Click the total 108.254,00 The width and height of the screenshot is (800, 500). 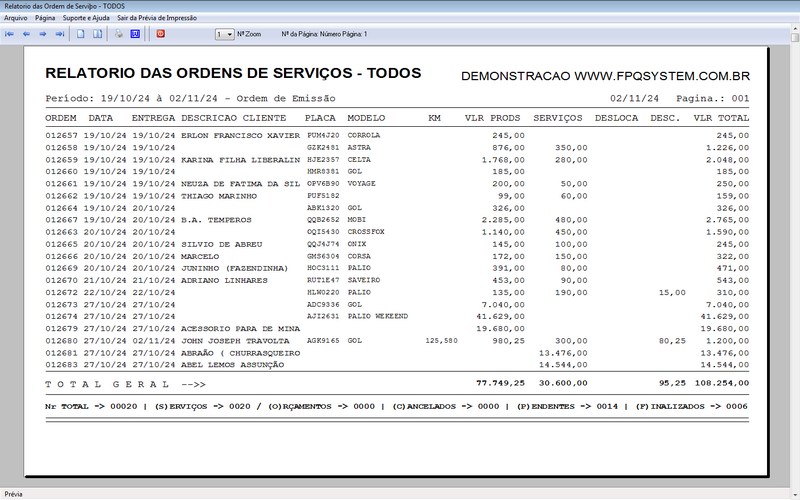click(721, 383)
